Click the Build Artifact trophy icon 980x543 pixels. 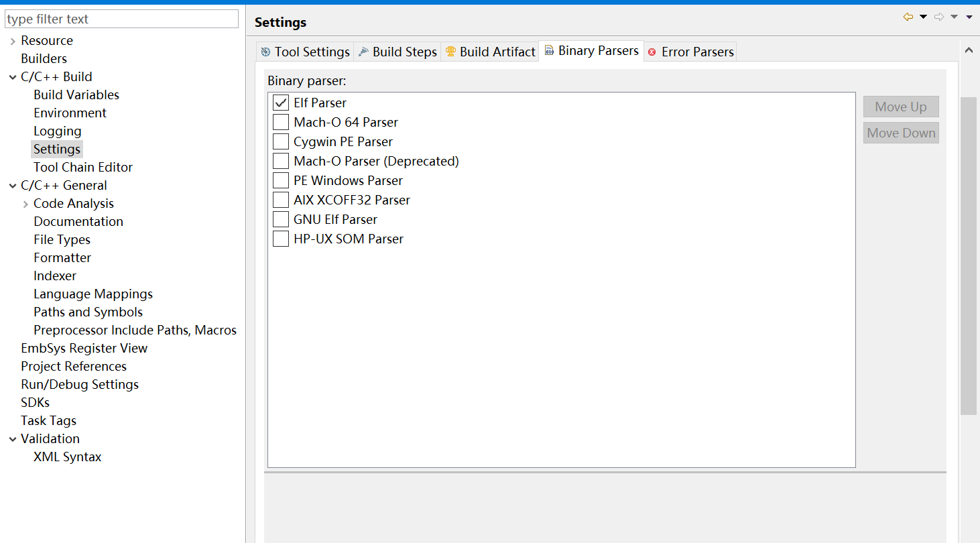coord(450,52)
